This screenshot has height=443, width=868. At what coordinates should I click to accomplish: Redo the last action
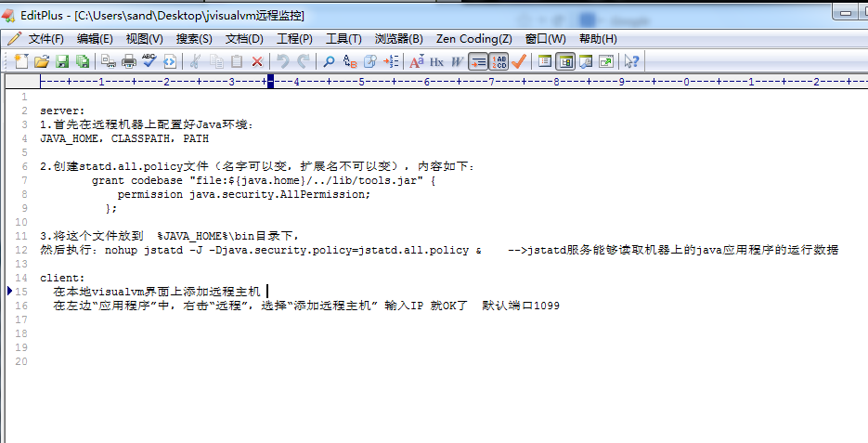pyautogui.click(x=304, y=61)
